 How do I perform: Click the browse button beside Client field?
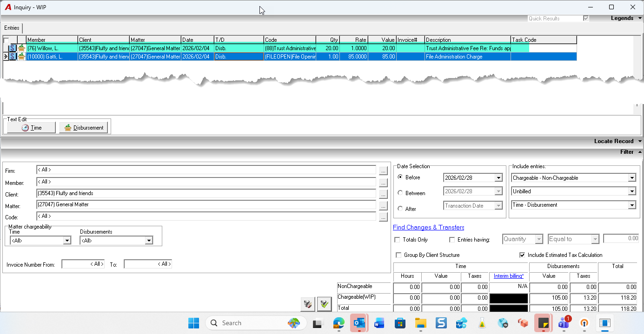click(x=383, y=194)
